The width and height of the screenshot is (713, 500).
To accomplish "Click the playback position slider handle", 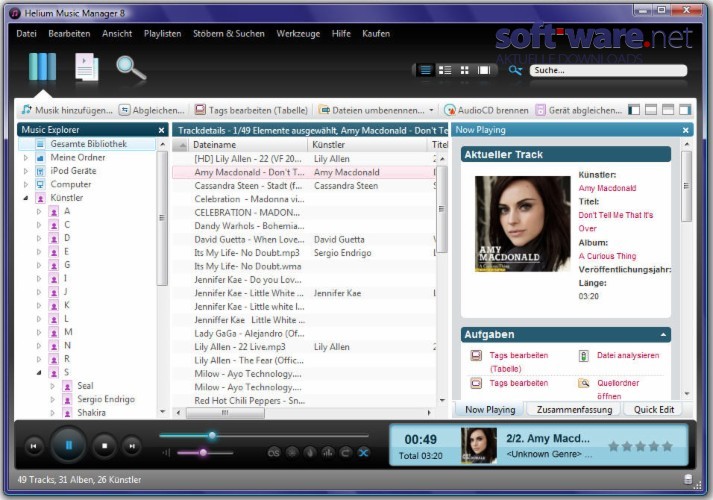I will tap(212, 435).
